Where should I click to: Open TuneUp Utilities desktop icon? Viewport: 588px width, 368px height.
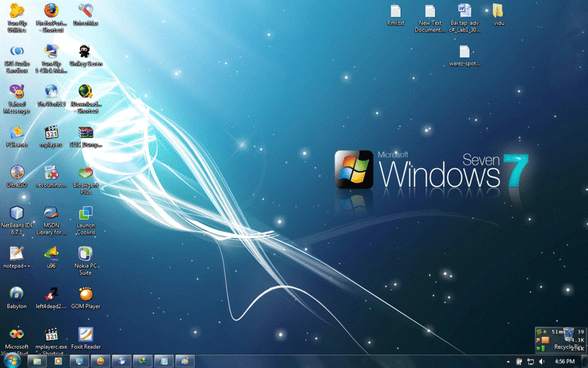[17, 17]
